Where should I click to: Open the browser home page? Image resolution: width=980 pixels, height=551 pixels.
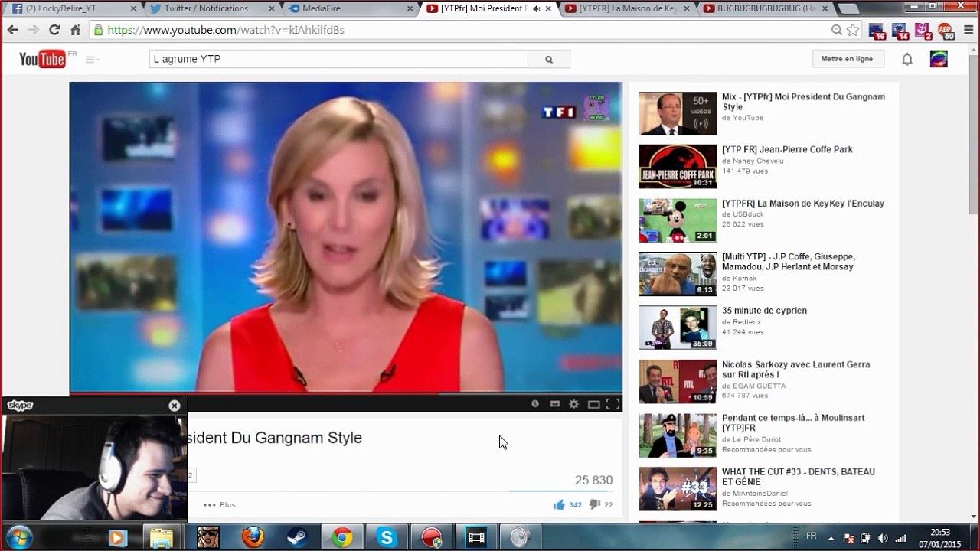click(x=75, y=30)
